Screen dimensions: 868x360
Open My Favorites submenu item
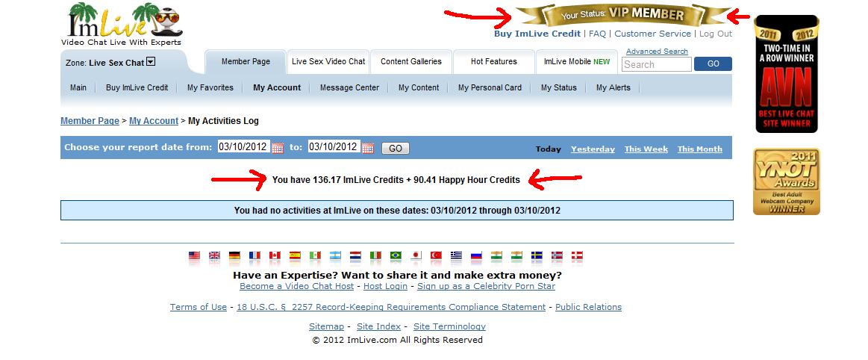point(210,87)
